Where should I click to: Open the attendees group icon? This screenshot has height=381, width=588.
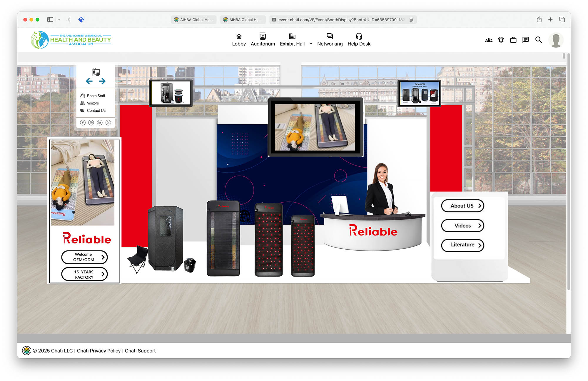489,40
